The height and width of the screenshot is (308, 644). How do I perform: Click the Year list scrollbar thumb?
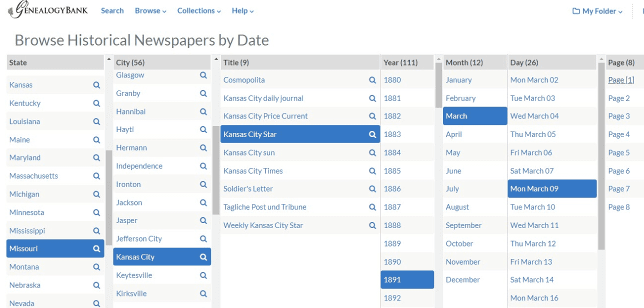coord(438,85)
